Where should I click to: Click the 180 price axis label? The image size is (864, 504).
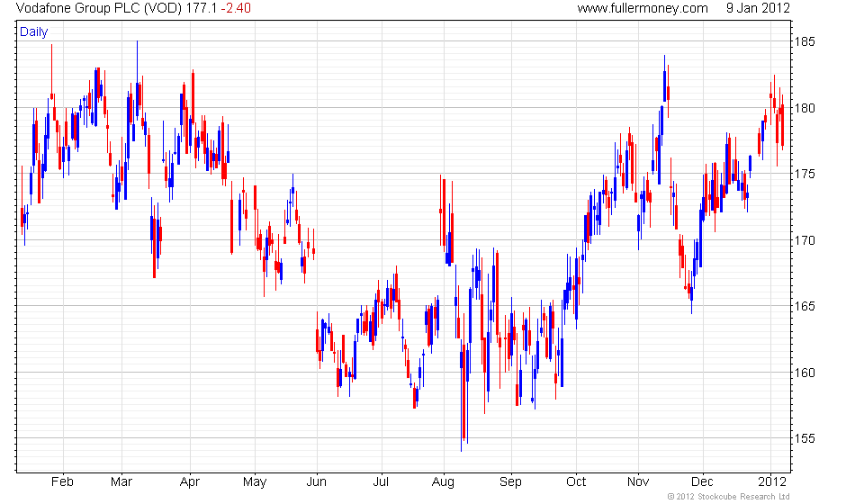(x=805, y=108)
